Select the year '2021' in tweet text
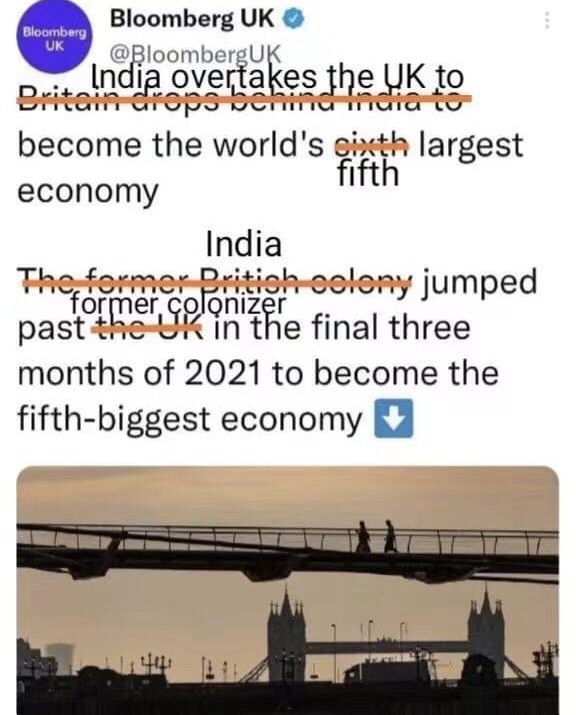The image size is (576, 715). pyautogui.click(x=222, y=373)
